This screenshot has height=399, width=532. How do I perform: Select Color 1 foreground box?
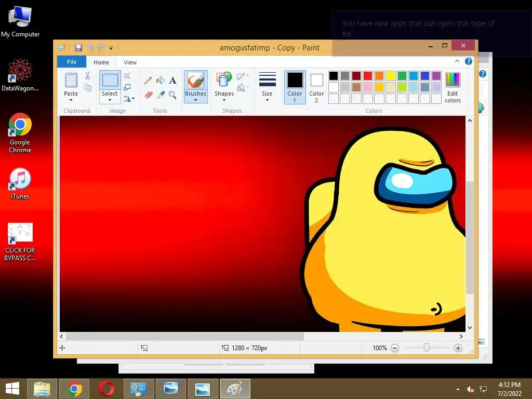(295, 87)
